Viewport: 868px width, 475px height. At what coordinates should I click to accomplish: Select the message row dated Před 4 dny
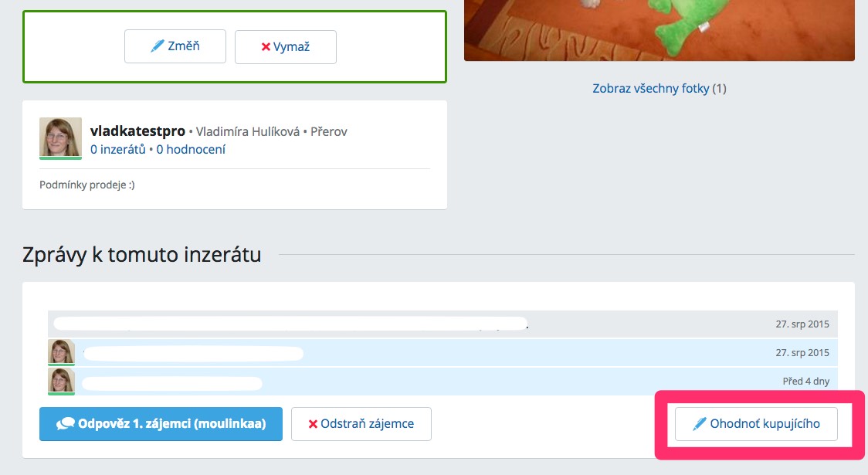(442, 382)
